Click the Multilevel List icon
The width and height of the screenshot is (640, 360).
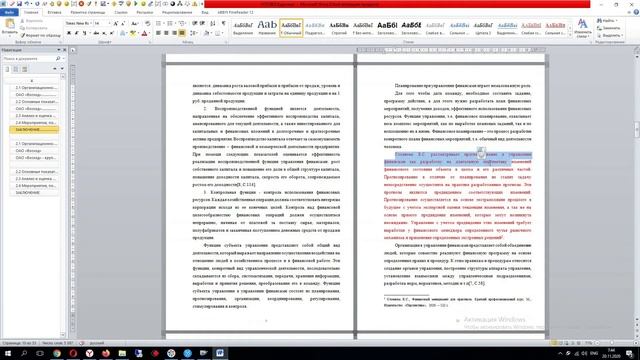[x=182, y=24]
